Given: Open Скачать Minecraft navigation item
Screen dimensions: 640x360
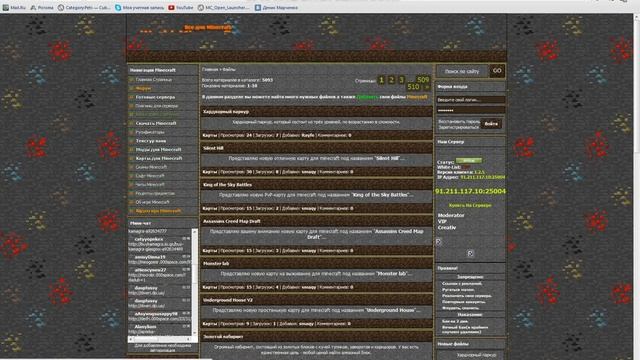Looking at the screenshot, I should point(156,123).
